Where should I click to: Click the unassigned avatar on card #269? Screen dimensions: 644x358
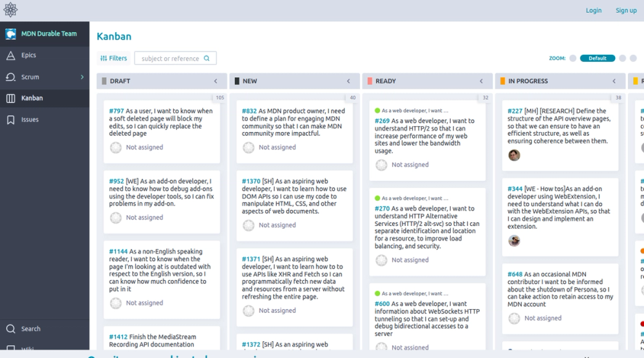(x=381, y=165)
